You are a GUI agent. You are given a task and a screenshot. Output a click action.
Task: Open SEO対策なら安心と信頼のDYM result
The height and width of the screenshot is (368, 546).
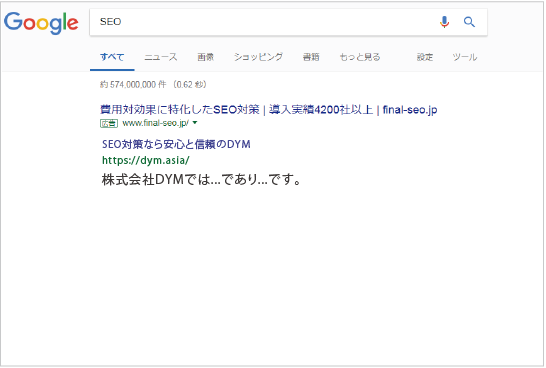[x=176, y=144]
